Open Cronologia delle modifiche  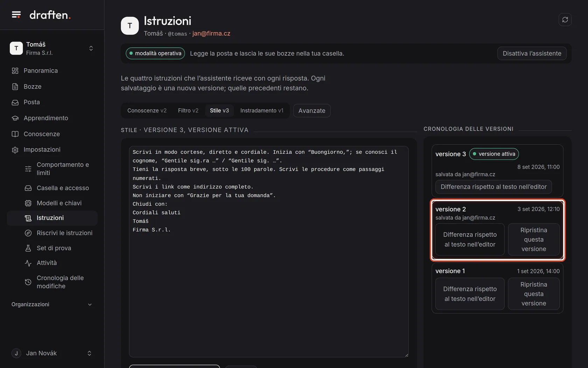(52, 282)
